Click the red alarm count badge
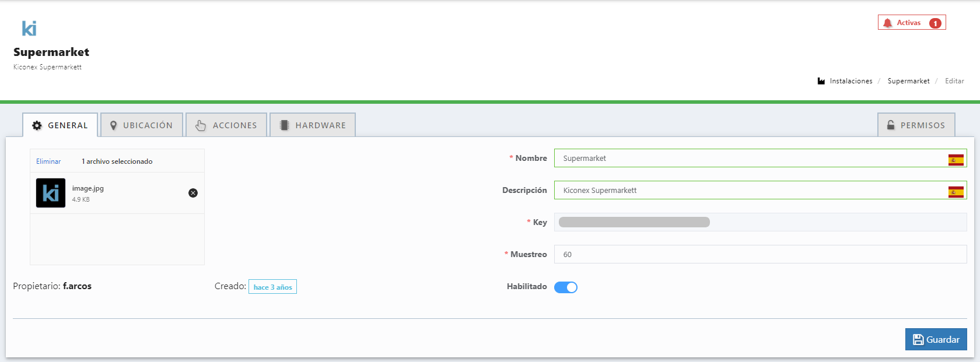Viewport: 980px width, 362px height. 935,23
